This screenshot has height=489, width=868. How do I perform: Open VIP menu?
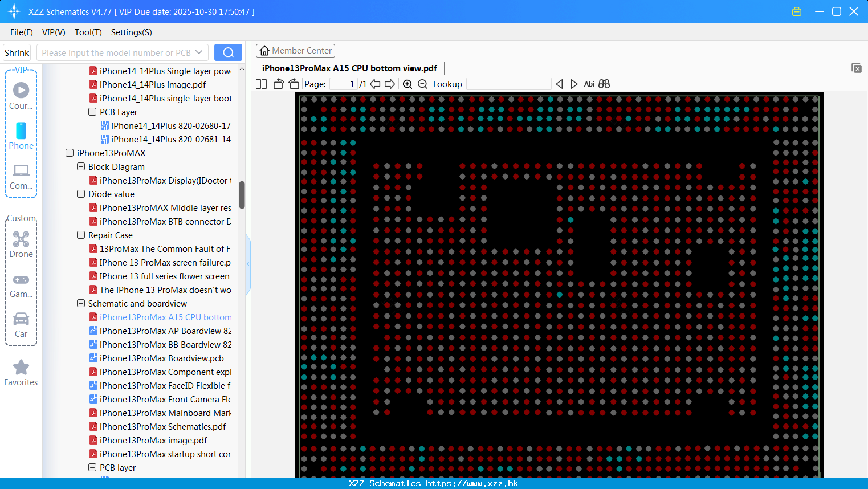[54, 32]
